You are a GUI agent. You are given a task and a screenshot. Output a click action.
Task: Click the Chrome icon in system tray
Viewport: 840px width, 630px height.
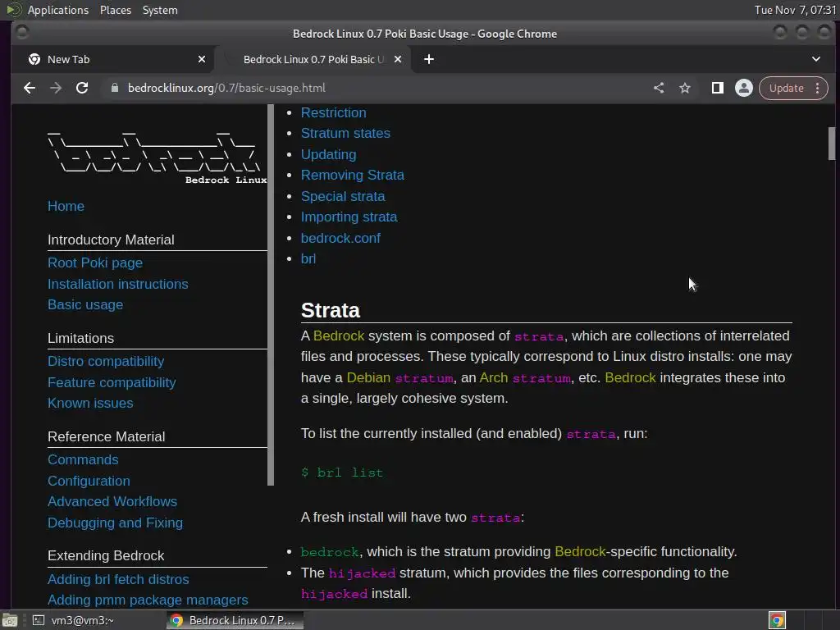[x=777, y=620]
